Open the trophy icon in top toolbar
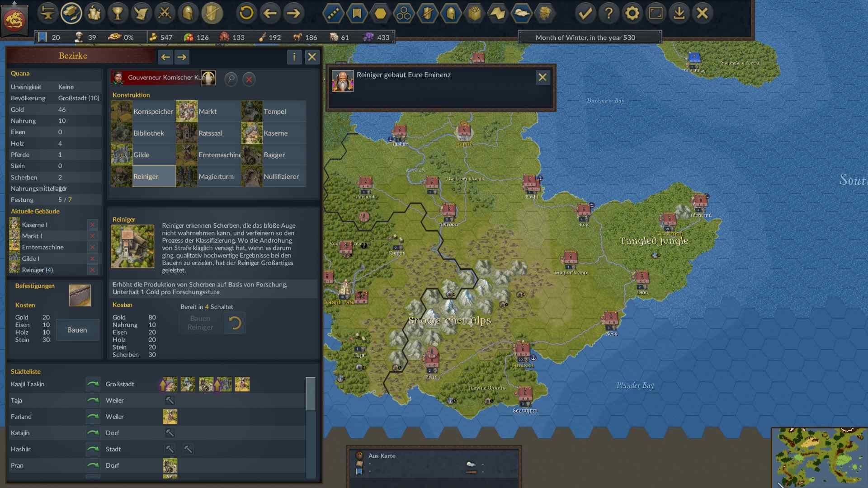Viewport: 868px width, 488px height. (x=118, y=13)
